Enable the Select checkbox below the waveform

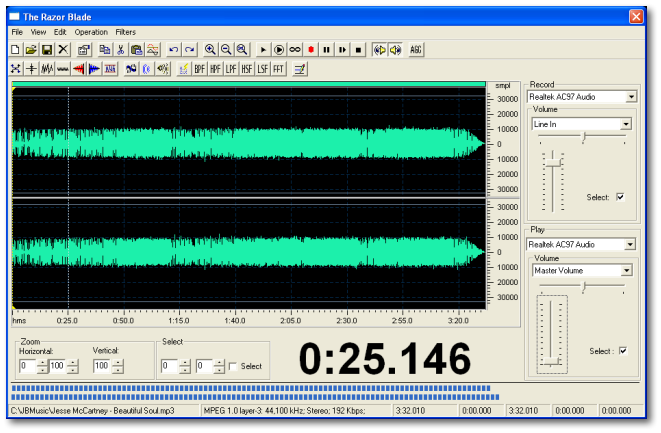point(233,367)
